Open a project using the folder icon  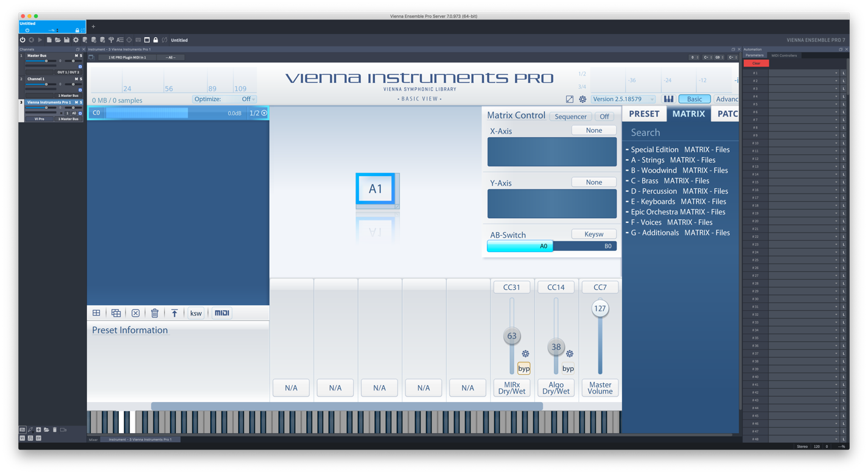58,40
